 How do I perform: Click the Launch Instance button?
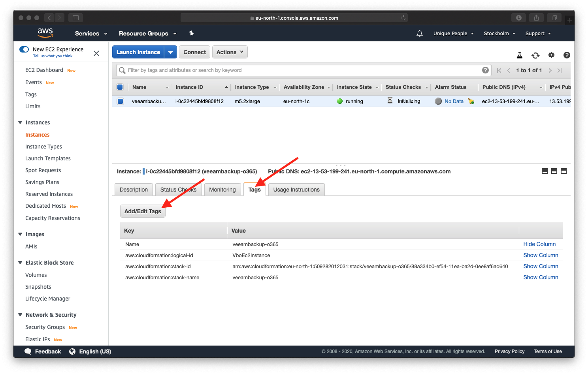[x=138, y=52]
